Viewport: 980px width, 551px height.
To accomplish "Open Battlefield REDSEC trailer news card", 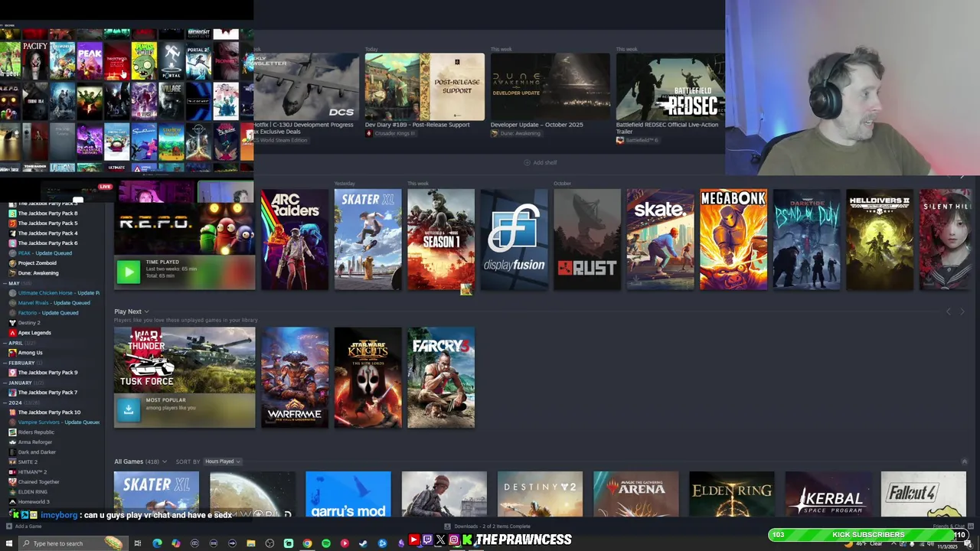I will tap(671, 98).
